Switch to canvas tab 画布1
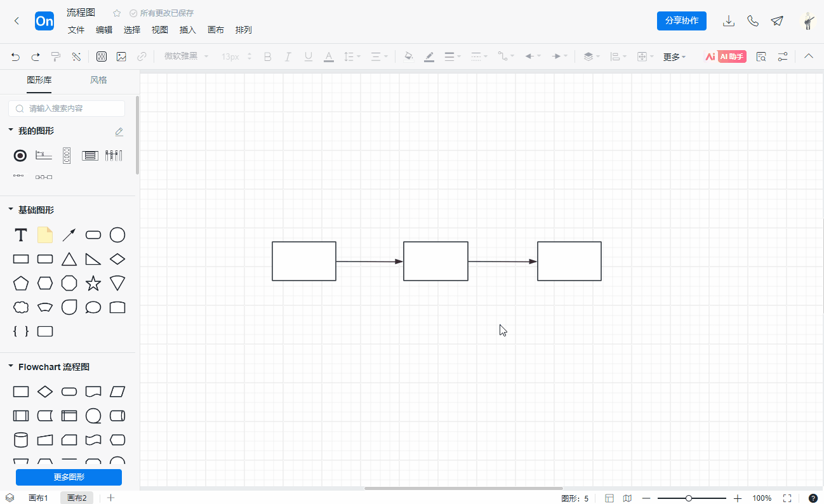This screenshot has height=504, width=824. point(38,498)
